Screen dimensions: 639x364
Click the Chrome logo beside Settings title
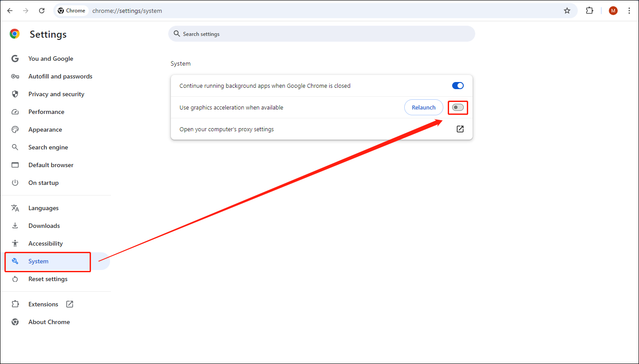15,34
